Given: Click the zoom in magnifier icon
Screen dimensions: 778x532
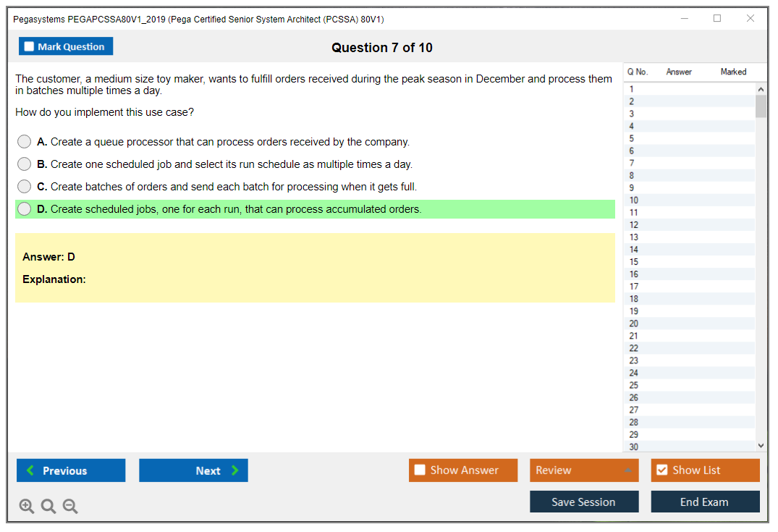Looking at the screenshot, I should pos(27,507).
